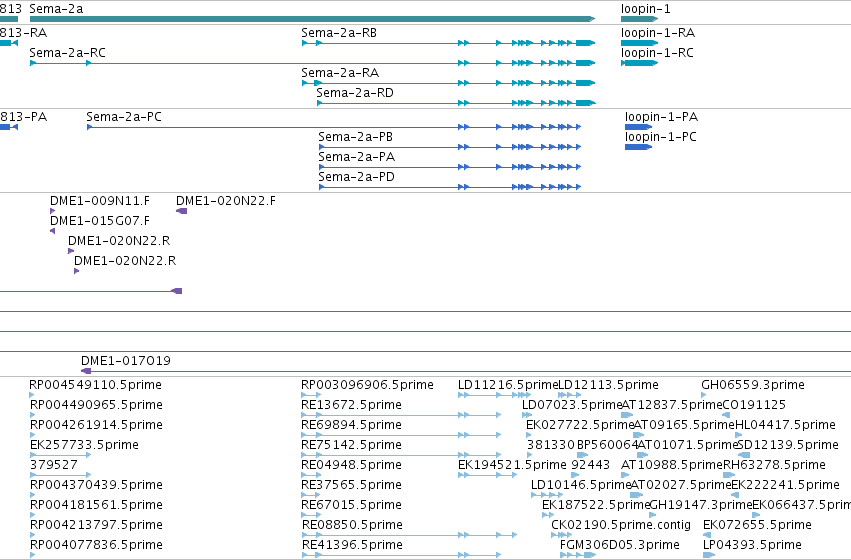
Task: Open the CK02190.5prime.contig label
Action: coord(621,525)
